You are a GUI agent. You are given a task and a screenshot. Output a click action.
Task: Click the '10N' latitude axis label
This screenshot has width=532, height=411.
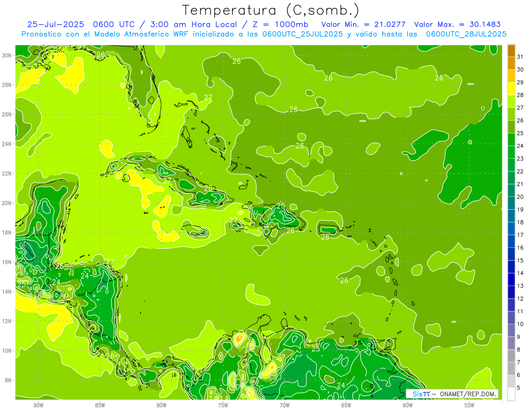(x=7, y=351)
